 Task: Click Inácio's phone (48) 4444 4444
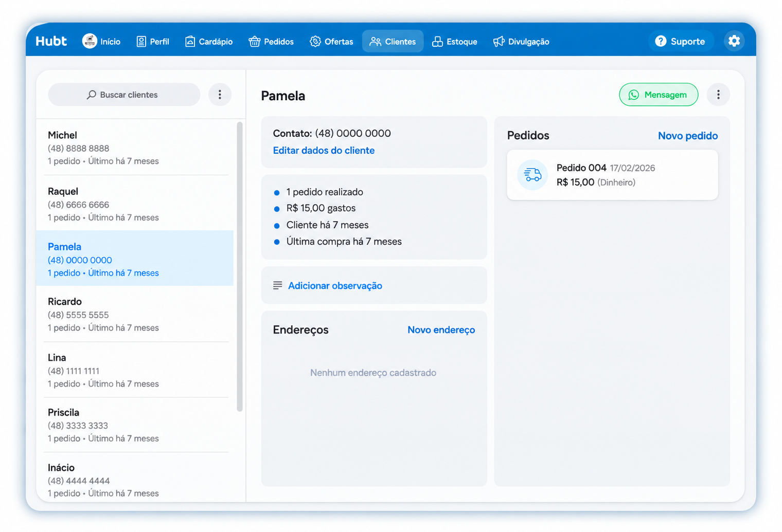click(79, 481)
